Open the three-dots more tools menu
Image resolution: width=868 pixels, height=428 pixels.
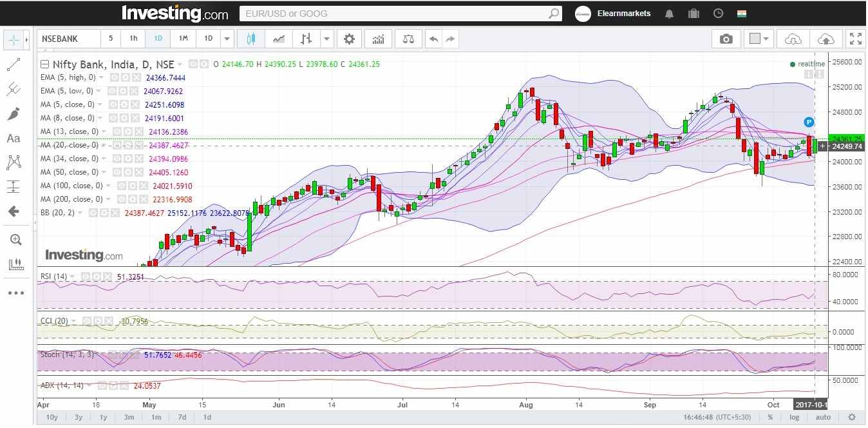coord(15,293)
